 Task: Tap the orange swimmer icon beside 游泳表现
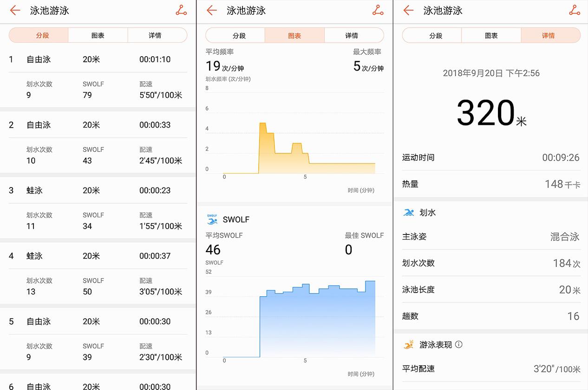(x=409, y=344)
